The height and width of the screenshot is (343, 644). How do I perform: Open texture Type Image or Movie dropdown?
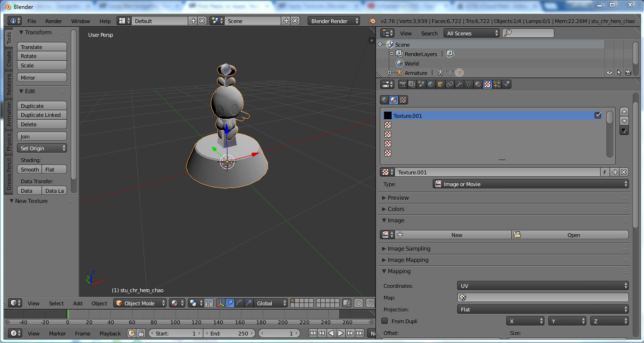point(531,184)
